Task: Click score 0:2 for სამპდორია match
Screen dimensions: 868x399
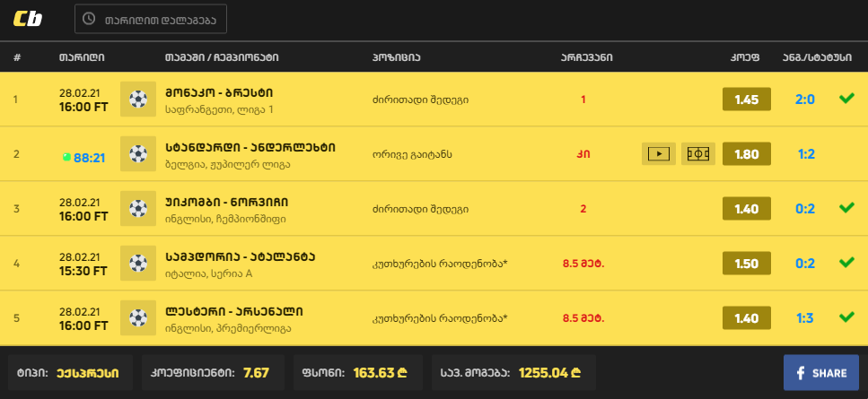Action: coord(805,264)
